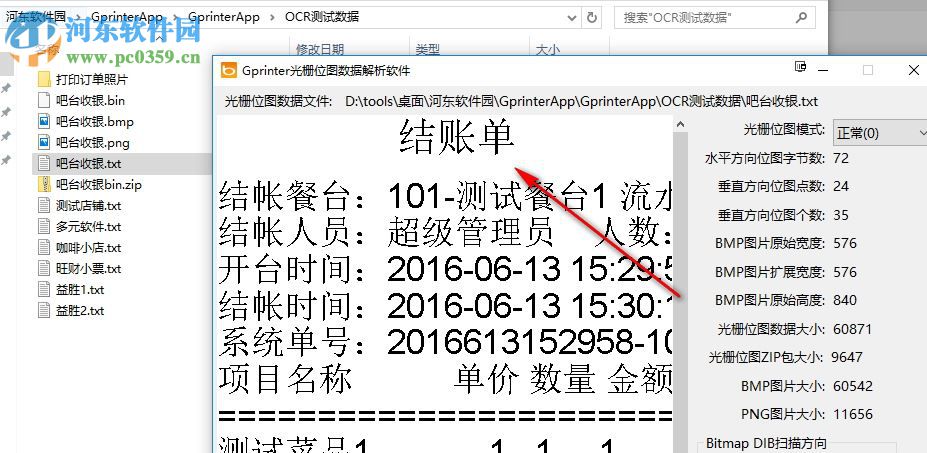The width and height of the screenshot is (927, 453).
Task: Click the first pin icon in quick access
Action: 6,88
